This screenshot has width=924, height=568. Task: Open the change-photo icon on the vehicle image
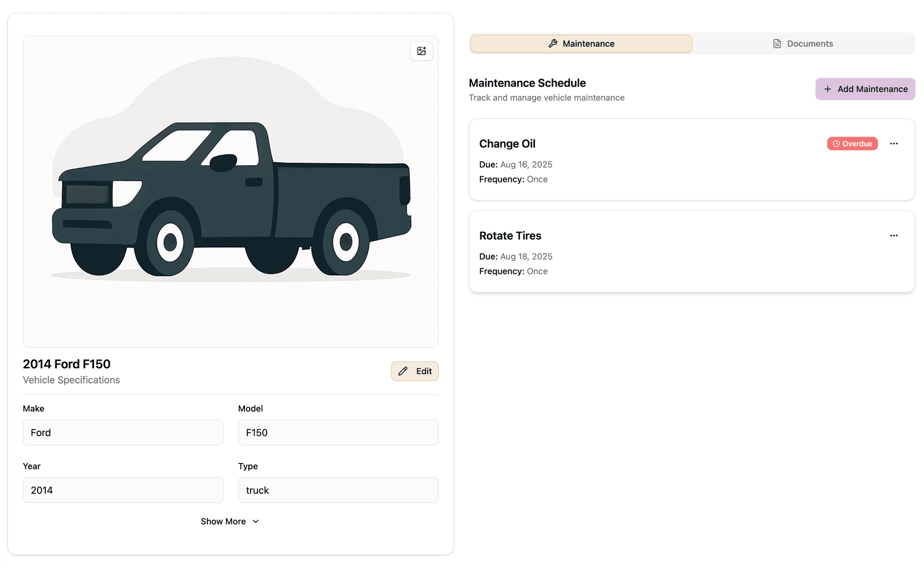[x=422, y=51]
